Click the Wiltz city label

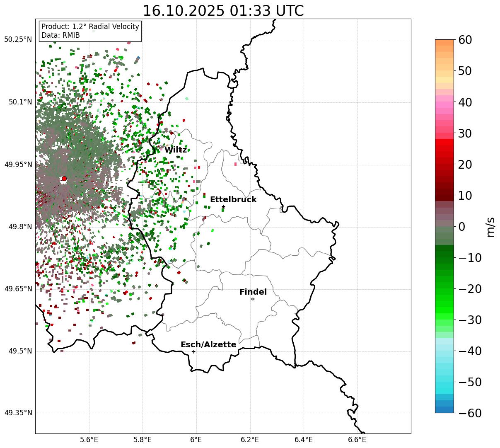(176, 150)
